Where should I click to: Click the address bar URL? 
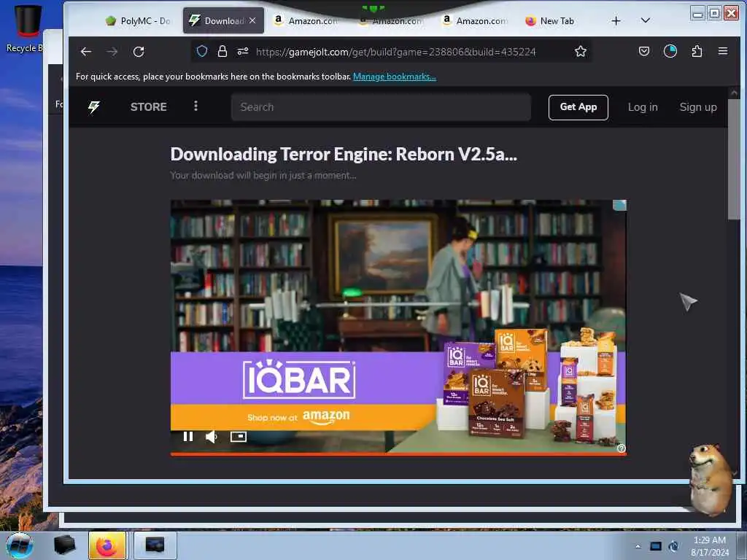click(x=396, y=52)
